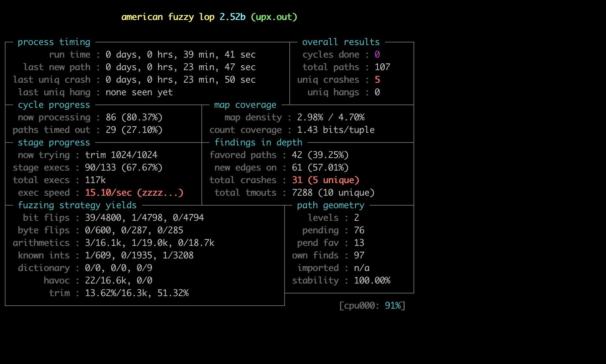Click the trim yield value "13.62%/16.3k, 51.32%"
Screen dimensions: 606x364
pyautogui.click(x=137, y=293)
